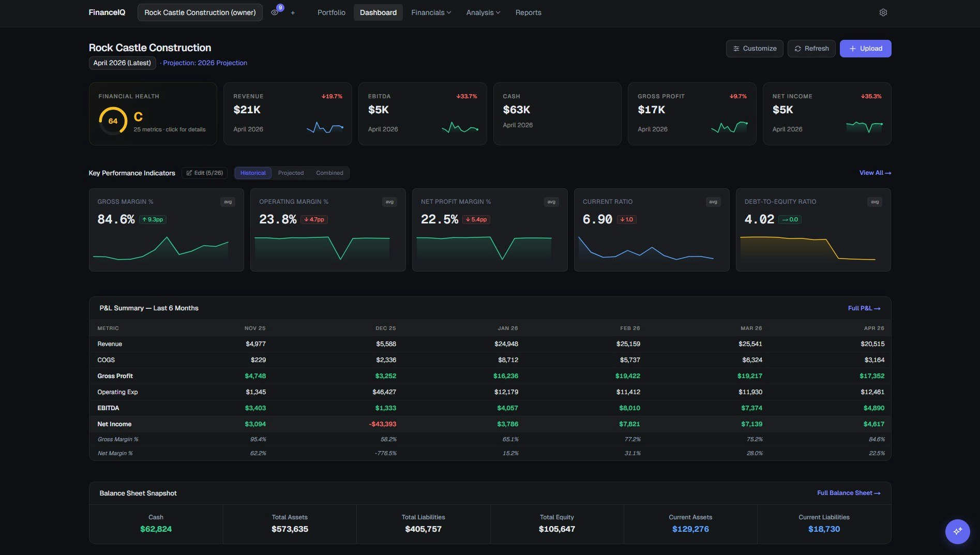
Task: Click the FinanceIQ logo
Action: coord(107,12)
